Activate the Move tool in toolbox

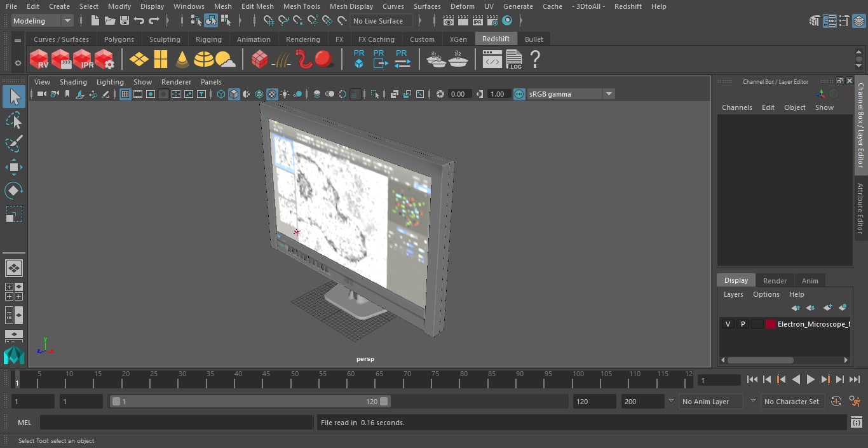[x=13, y=168]
